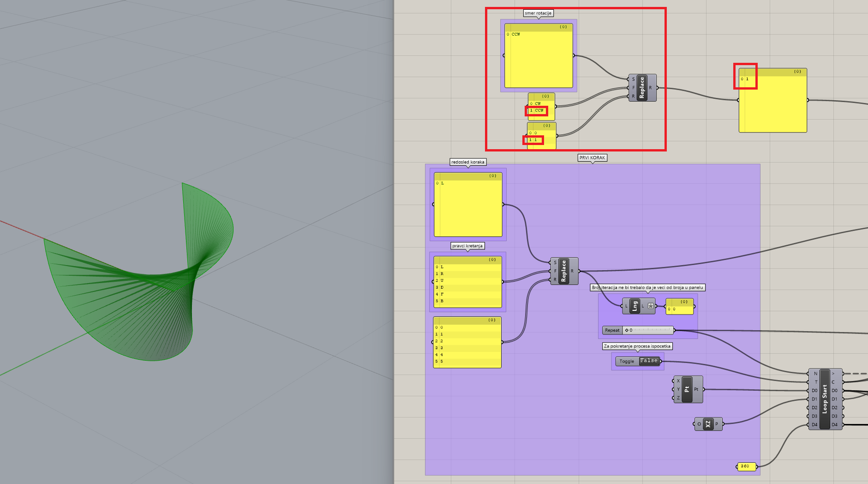Click the Lng list length component
The image size is (868, 484).
click(635, 306)
